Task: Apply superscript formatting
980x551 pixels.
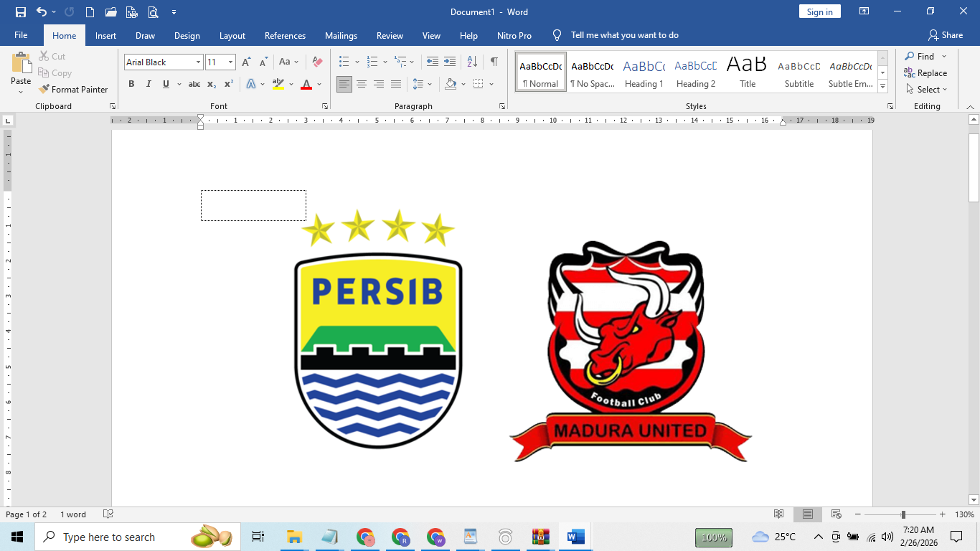Action: (x=229, y=84)
